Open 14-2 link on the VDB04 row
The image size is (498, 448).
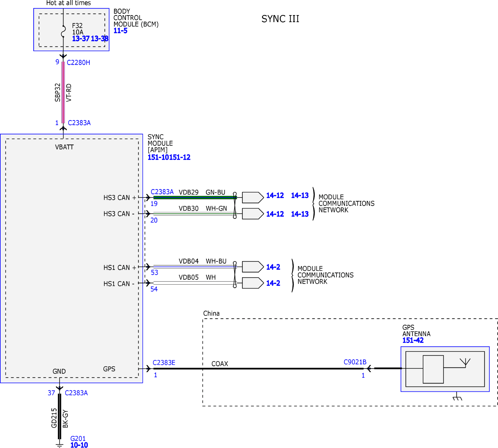coord(273,267)
